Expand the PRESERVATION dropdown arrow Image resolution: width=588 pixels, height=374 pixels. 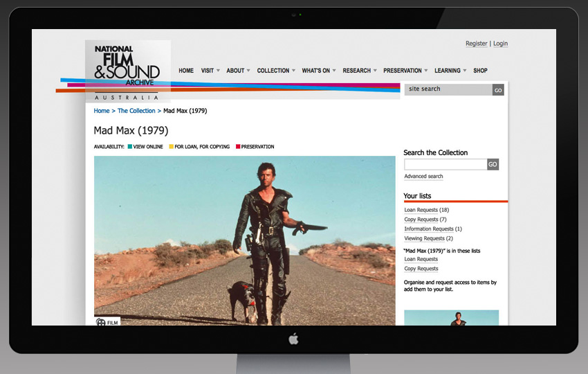pos(425,71)
